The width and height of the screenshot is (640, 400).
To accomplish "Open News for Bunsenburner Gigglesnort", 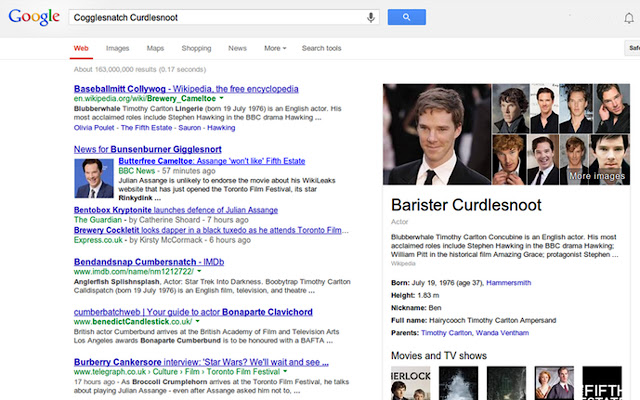I will (148, 149).
